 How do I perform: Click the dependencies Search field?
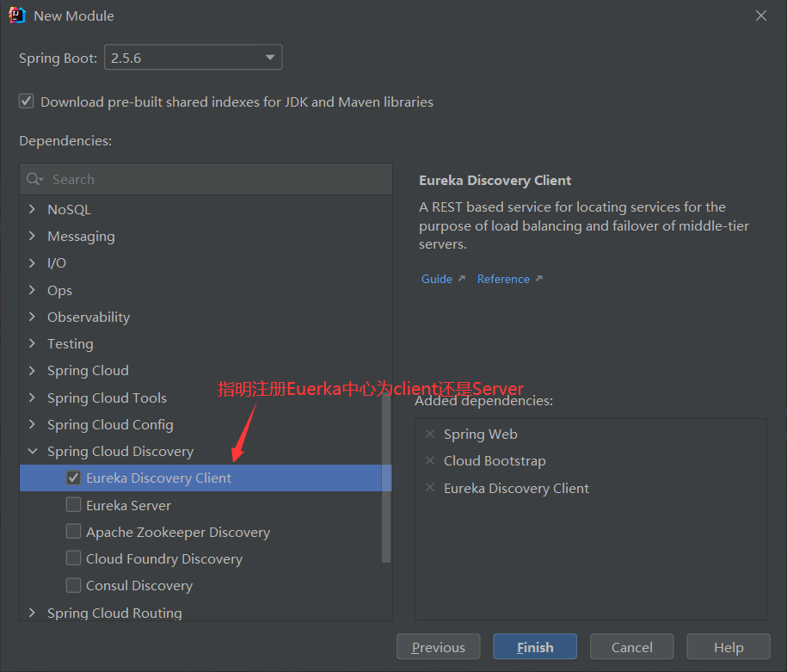(206, 179)
